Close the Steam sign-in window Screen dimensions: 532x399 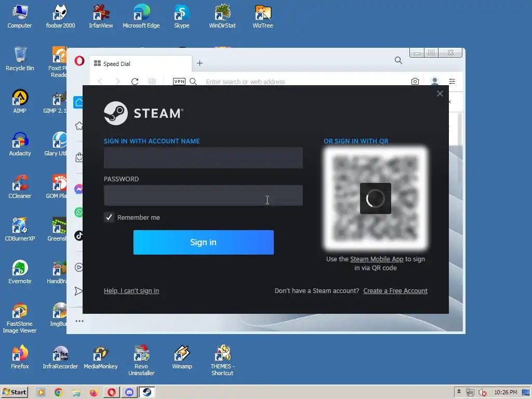[x=440, y=94]
